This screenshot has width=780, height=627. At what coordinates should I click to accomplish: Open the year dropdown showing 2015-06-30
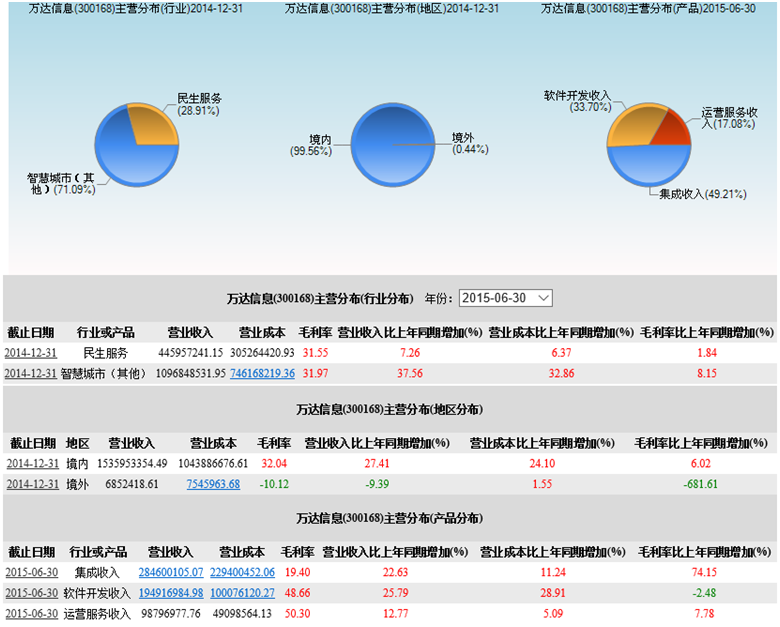click(505, 298)
